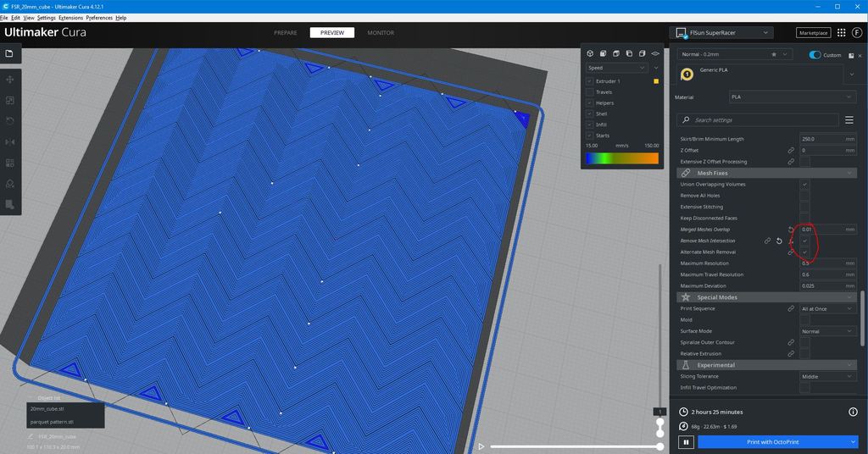Toggle the Starts checkbox
The height and width of the screenshot is (454, 868).
click(590, 136)
